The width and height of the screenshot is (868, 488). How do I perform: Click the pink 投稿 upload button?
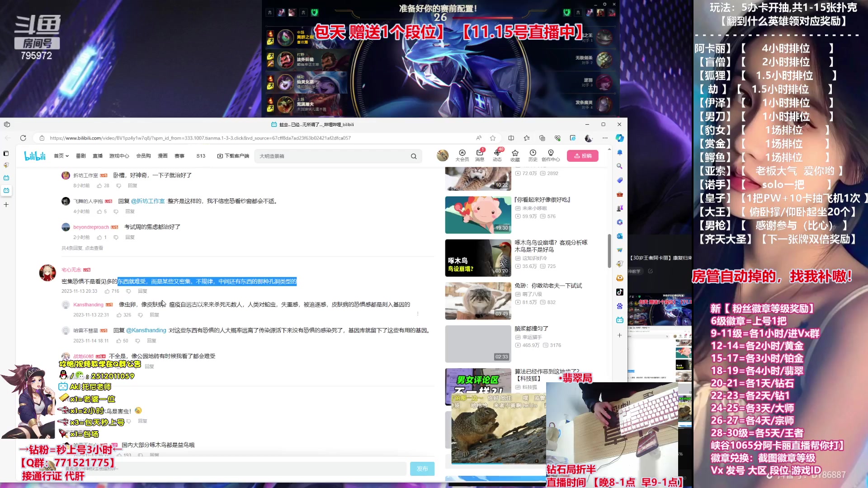582,155
